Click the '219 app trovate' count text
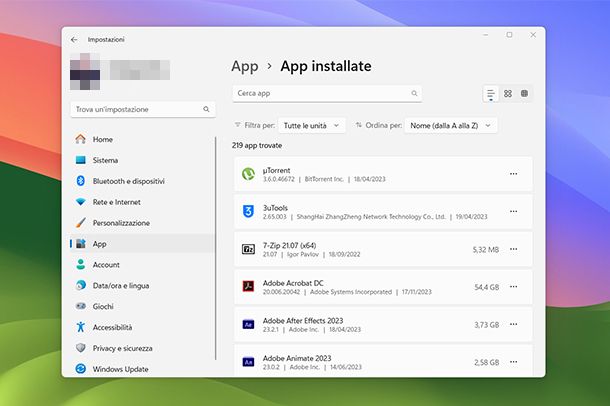Screen dimensions: 610x406 coord(257,145)
